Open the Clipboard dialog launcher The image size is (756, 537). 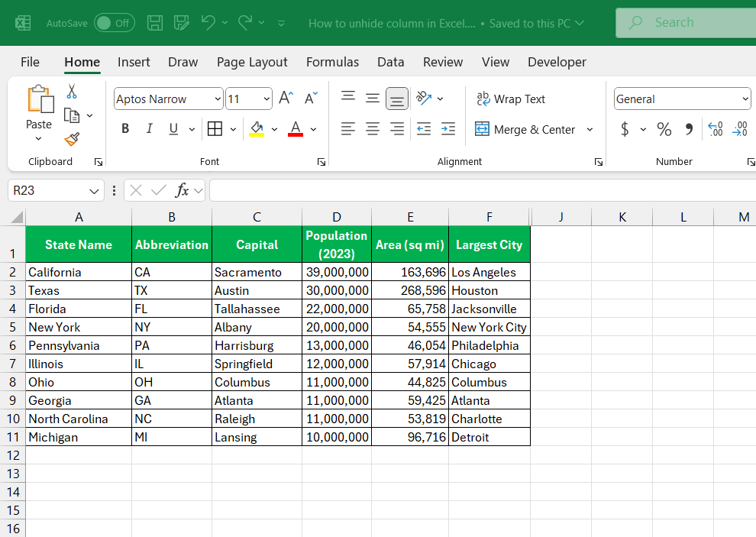(99, 162)
